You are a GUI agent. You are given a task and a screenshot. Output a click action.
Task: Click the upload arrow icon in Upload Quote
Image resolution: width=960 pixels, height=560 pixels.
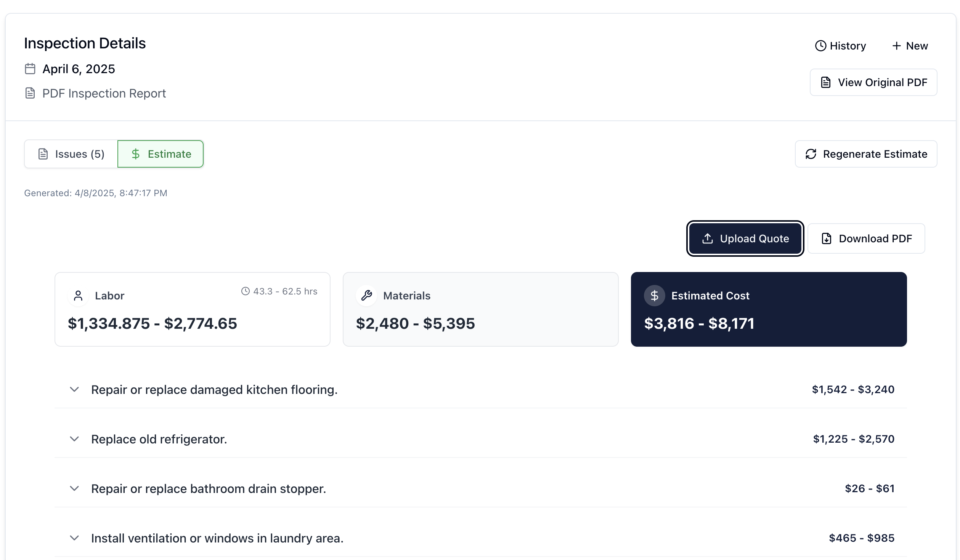point(707,238)
